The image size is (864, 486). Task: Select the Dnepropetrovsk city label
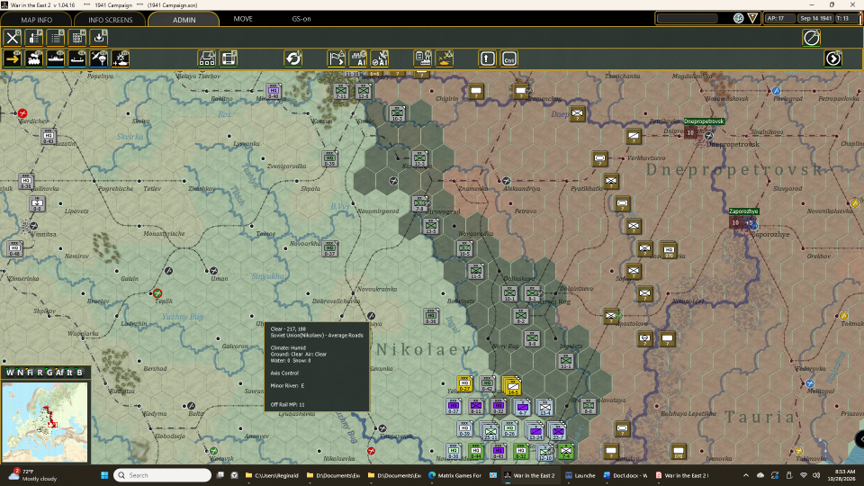[x=704, y=121]
